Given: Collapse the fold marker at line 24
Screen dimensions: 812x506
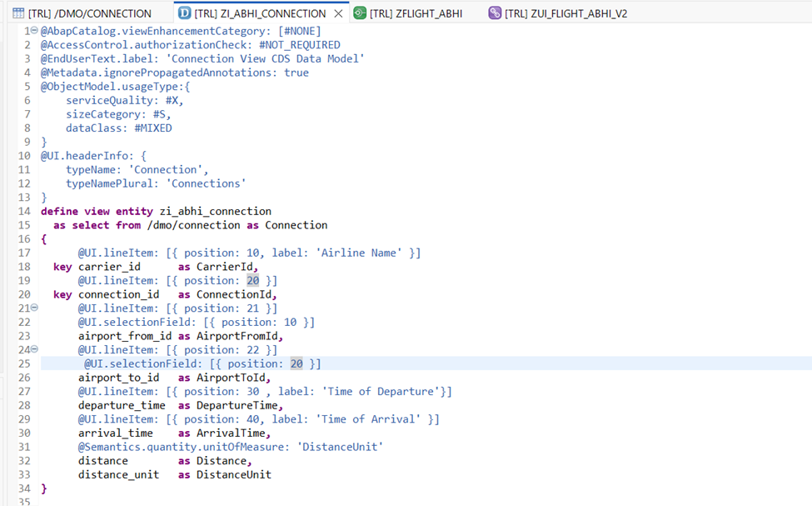Looking at the screenshot, I should (x=34, y=350).
